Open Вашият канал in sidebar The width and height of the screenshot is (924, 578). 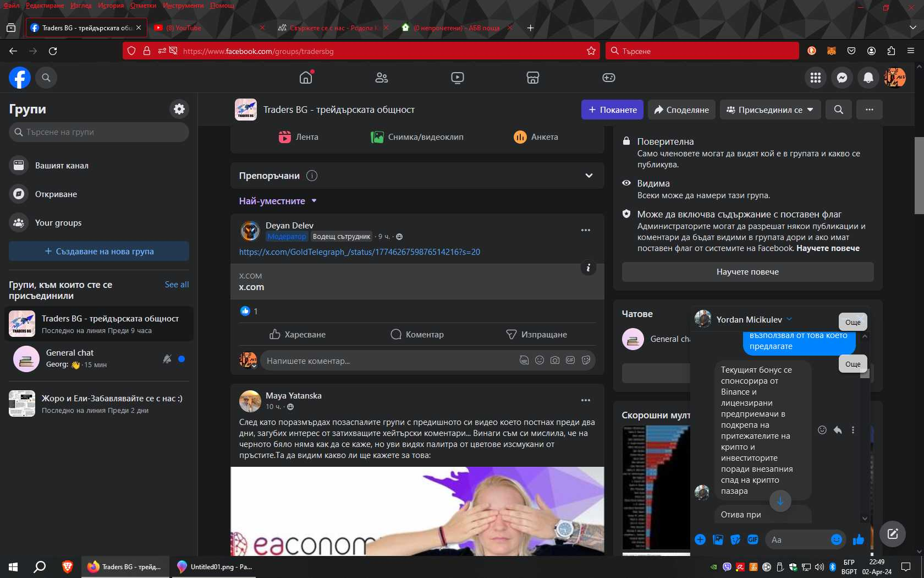(x=99, y=165)
